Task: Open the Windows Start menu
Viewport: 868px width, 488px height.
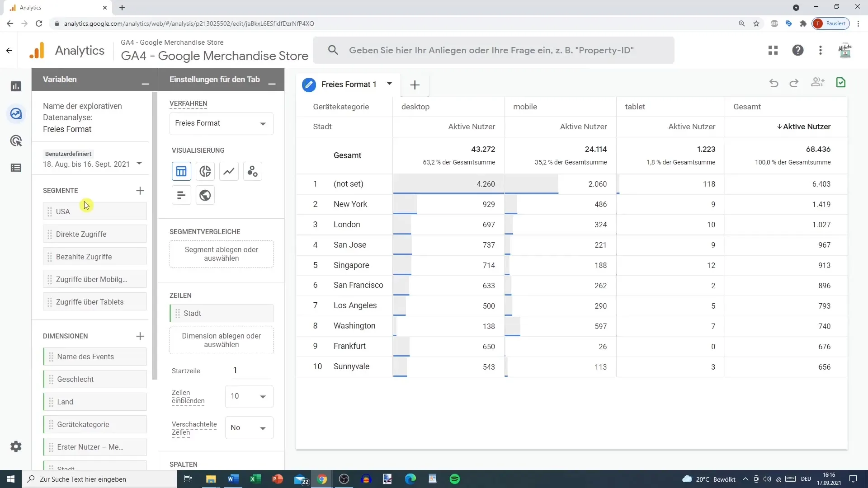Action: [x=11, y=479]
